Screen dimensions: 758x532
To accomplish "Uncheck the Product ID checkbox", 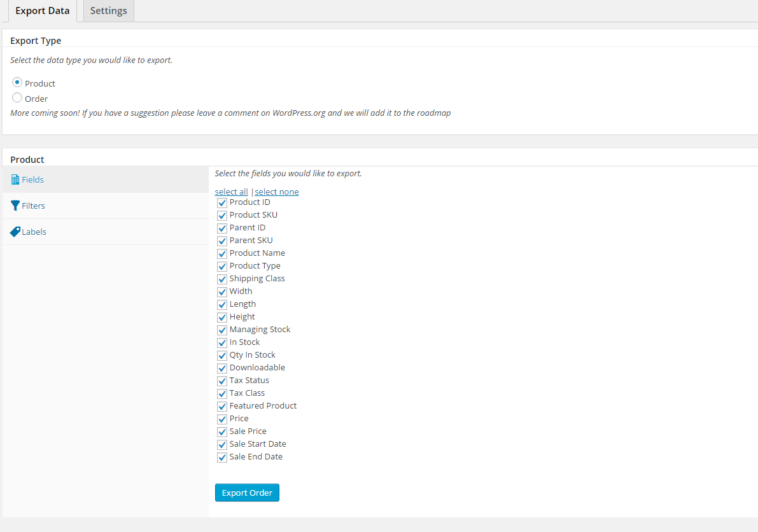I will coord(222,203).
